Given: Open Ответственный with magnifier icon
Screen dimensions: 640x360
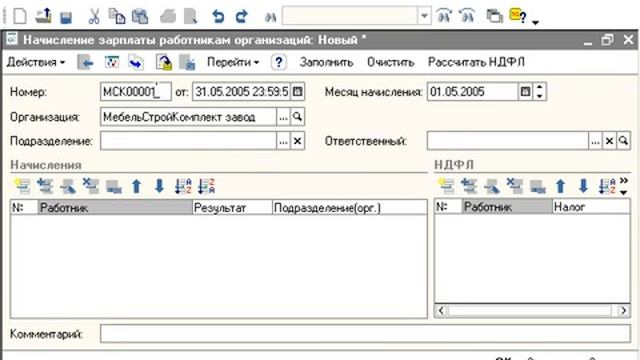Looking at the screenshot, I should 623,141.
